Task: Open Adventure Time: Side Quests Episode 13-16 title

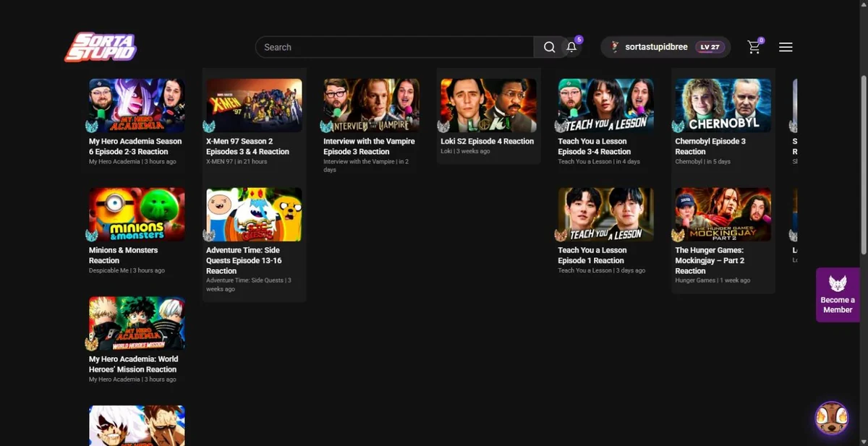Action: pyautogui.click(x=244, y=260)
